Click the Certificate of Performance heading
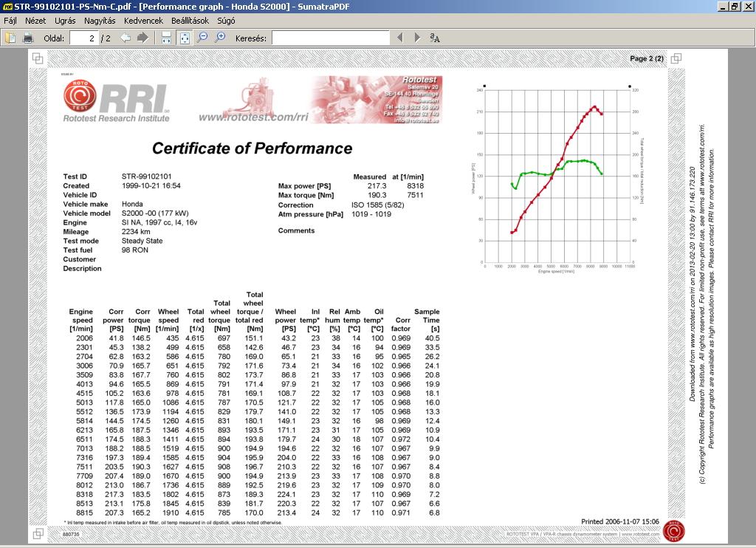This screenshot has height=548, width=756. [252, 148]
